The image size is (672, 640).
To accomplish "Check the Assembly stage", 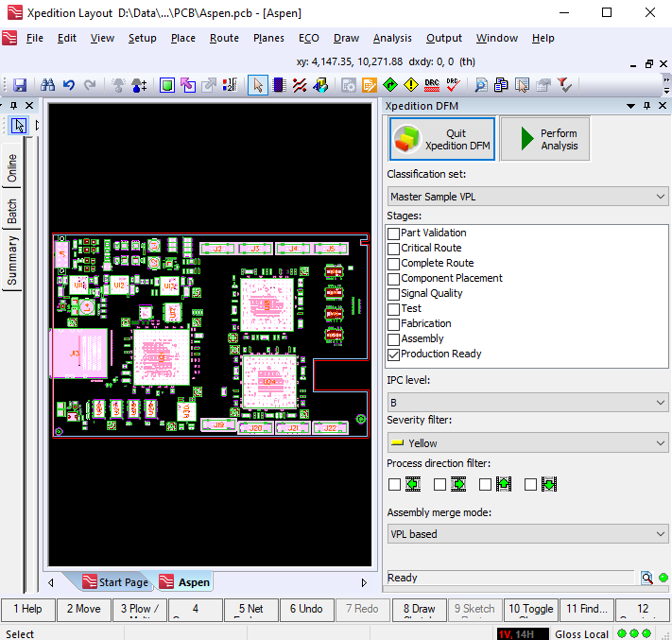I will pyautogui.click(x=393, y=339).
